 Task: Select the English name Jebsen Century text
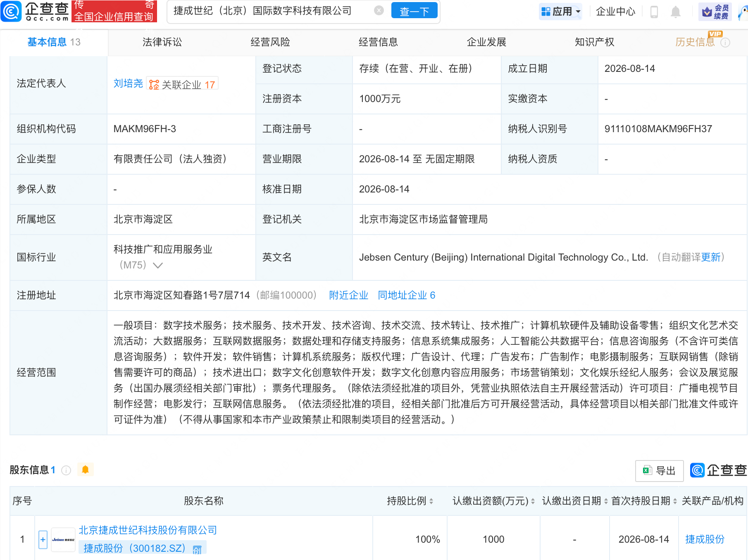[504, 257]
